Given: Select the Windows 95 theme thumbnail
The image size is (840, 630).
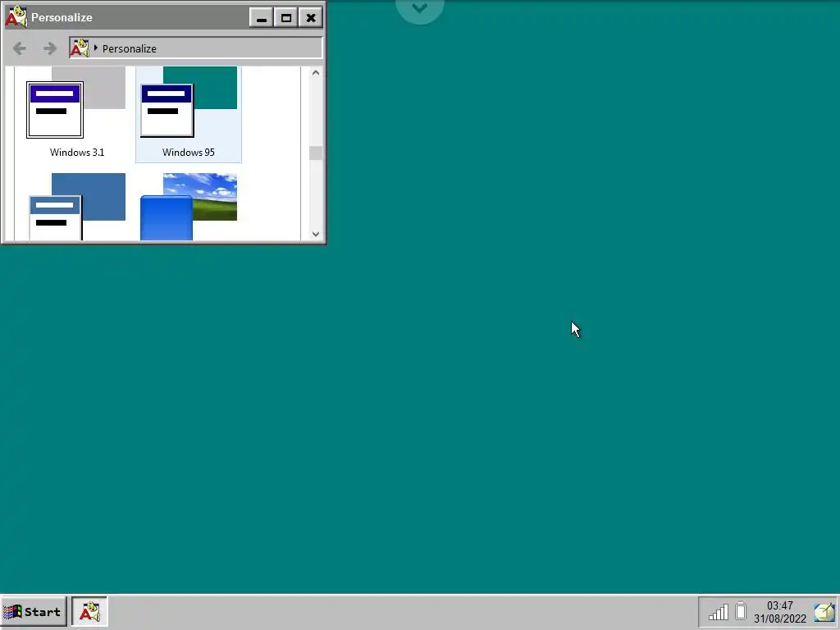Looking at the screenshot, I should [189, 103].
